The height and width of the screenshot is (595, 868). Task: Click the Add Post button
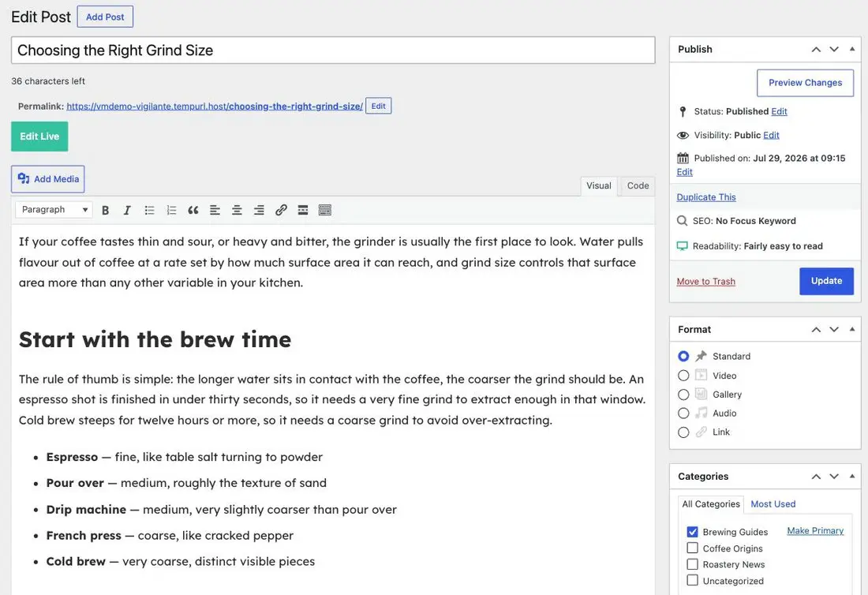pos(105,17)
